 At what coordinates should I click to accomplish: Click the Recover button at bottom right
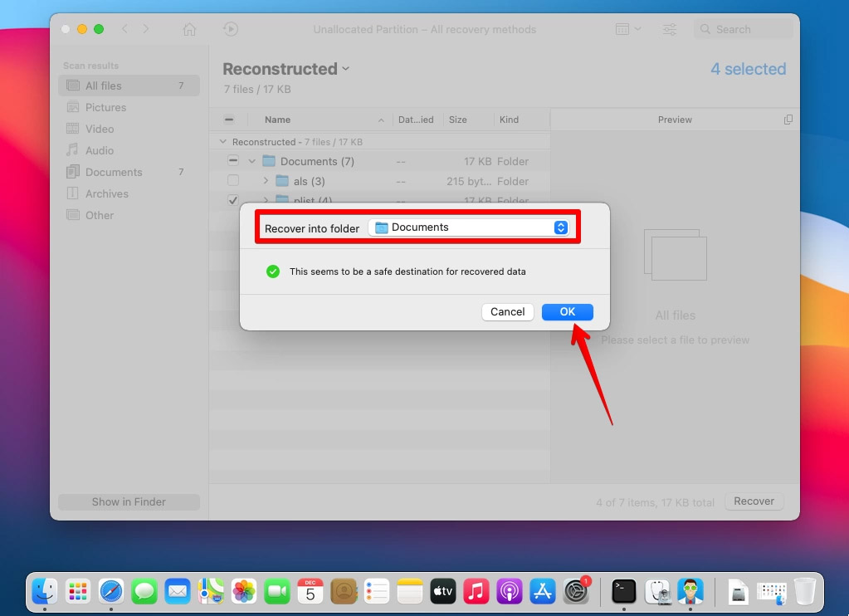tap(754, 501)
